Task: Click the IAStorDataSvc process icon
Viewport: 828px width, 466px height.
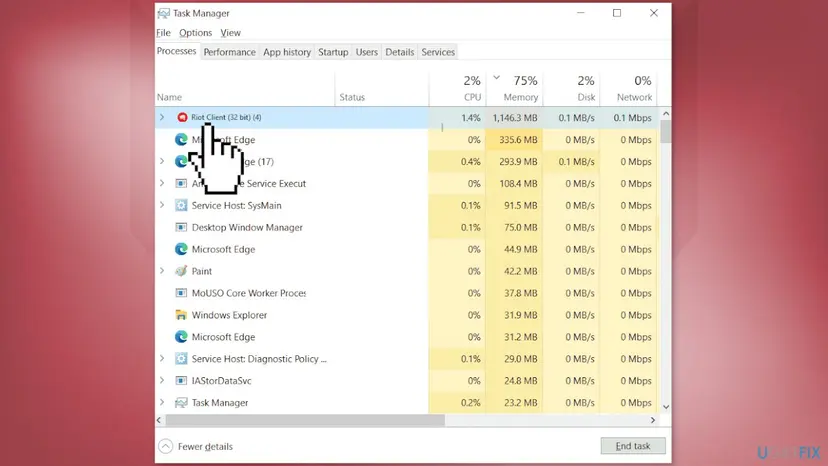Action: click(181, 380)
